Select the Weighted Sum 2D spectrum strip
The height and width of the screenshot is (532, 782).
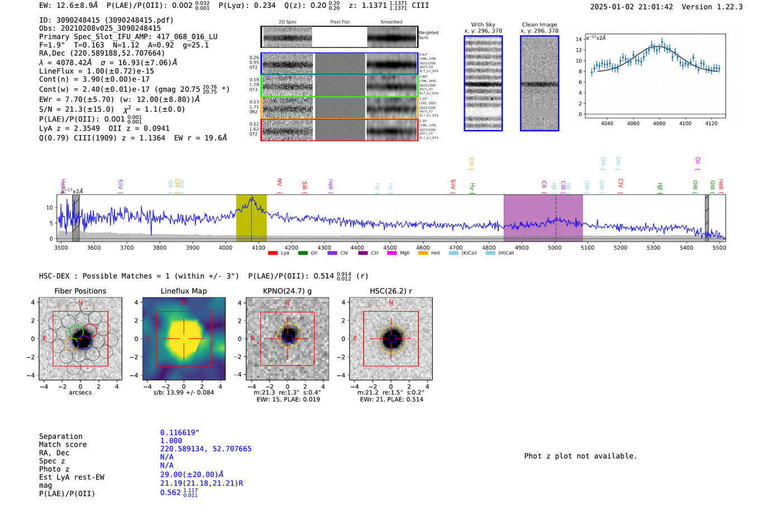[340, 37]
